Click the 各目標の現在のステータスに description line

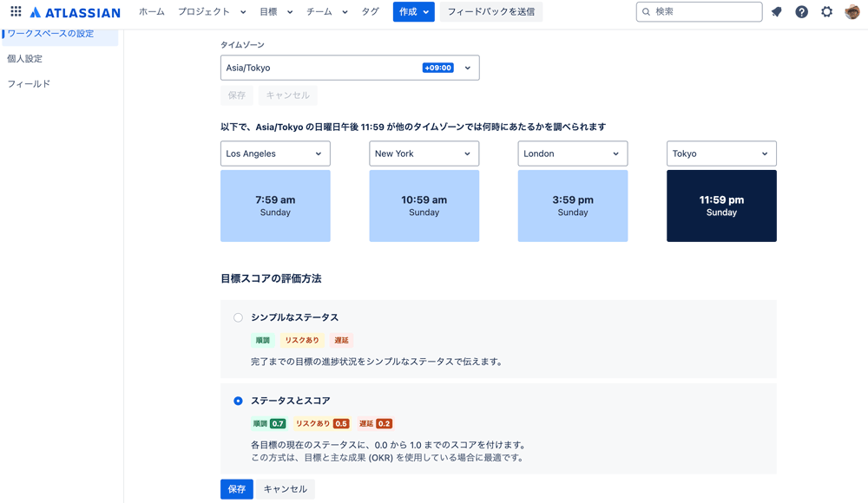click(x=388, y=445)
